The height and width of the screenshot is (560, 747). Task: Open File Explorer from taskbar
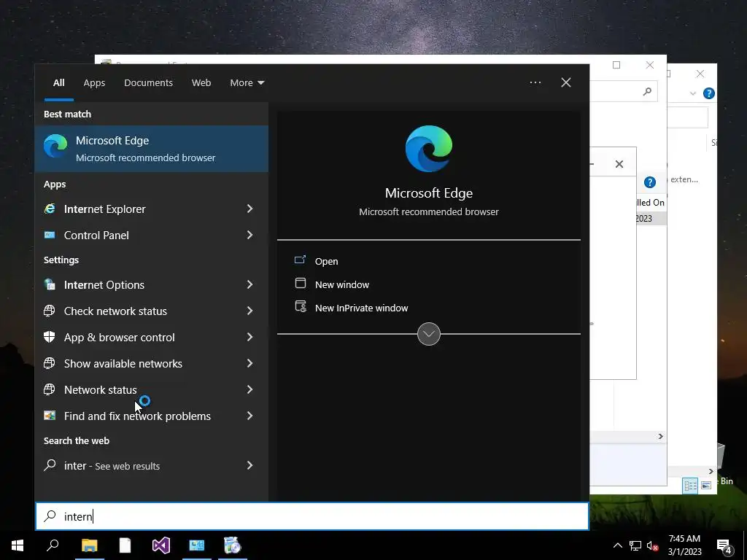point(89,545)
